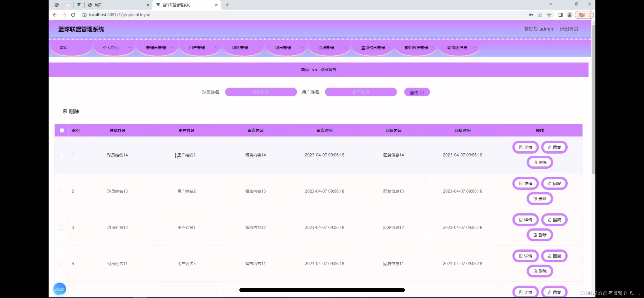
Task: Open 详情 for 球员姓名14 row
Action: 525,147
